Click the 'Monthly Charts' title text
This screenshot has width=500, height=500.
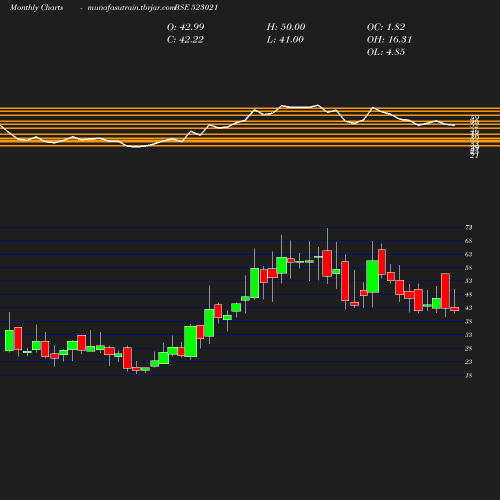click(x=36, y=7)
